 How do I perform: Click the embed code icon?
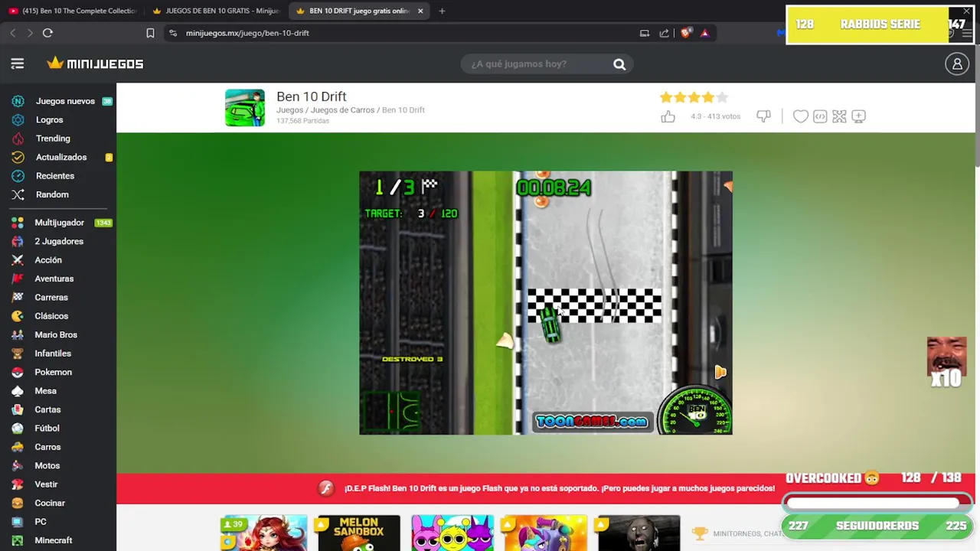(x=820, y=116)
